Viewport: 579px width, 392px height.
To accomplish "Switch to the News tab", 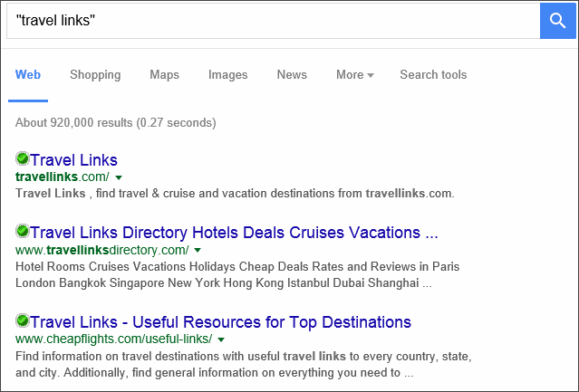I will (292, 74).
